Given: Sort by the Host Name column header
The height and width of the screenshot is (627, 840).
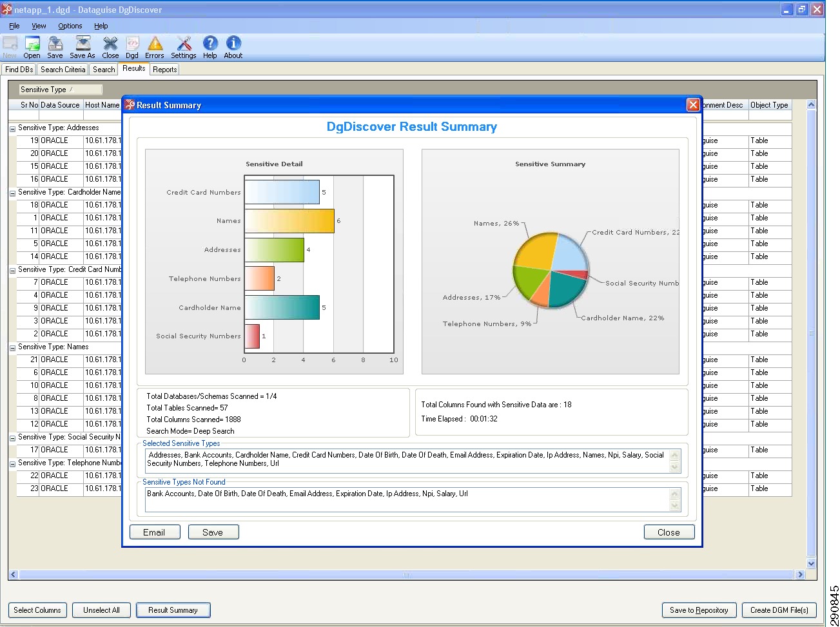Looking at the screenshot, I should tap(103, 105).
